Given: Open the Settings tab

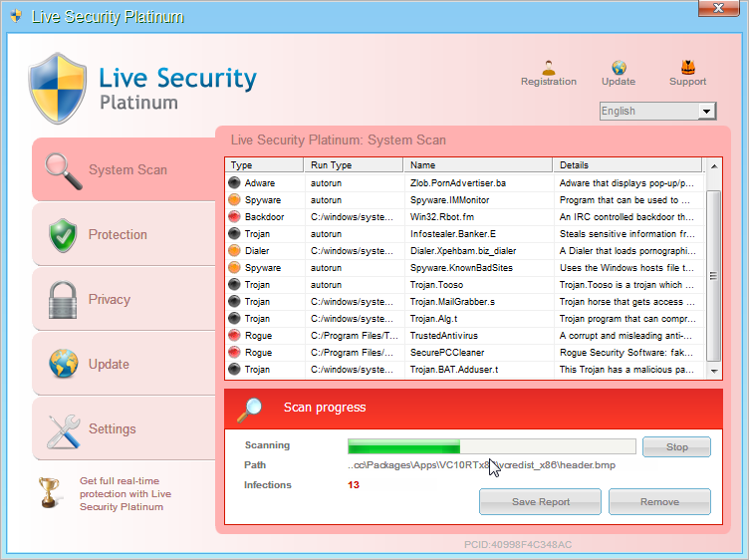Looking at the screenshot, I should tap(125, 428).
